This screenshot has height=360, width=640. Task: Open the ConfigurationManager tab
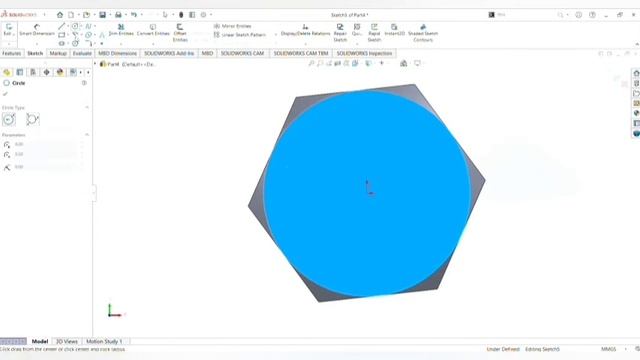pos(33,72)
